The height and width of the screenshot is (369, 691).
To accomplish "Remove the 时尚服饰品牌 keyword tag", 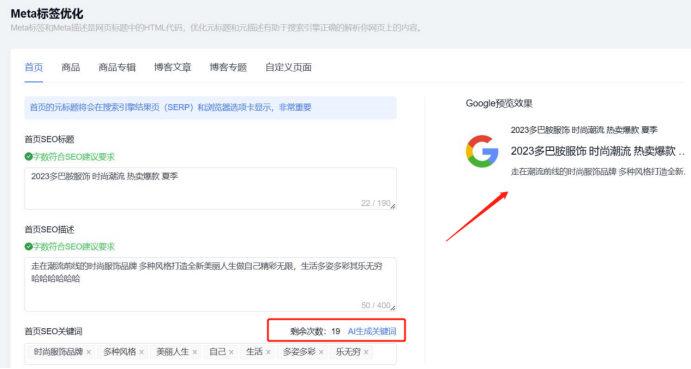I will 89,352.
